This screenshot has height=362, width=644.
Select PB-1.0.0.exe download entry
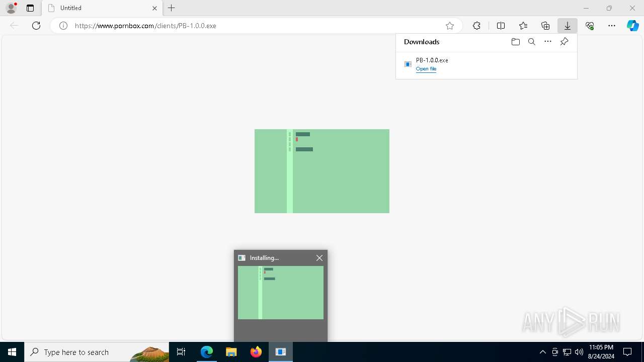click(487, 64)
